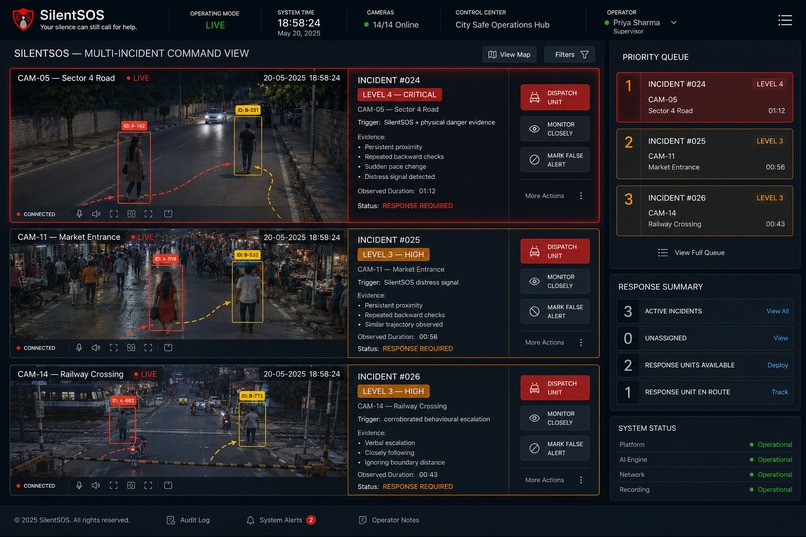The height and width of the screenshot is (537, 806).
Task: Dispatch unit for Incident #025
Action: (x=555, y=251)
